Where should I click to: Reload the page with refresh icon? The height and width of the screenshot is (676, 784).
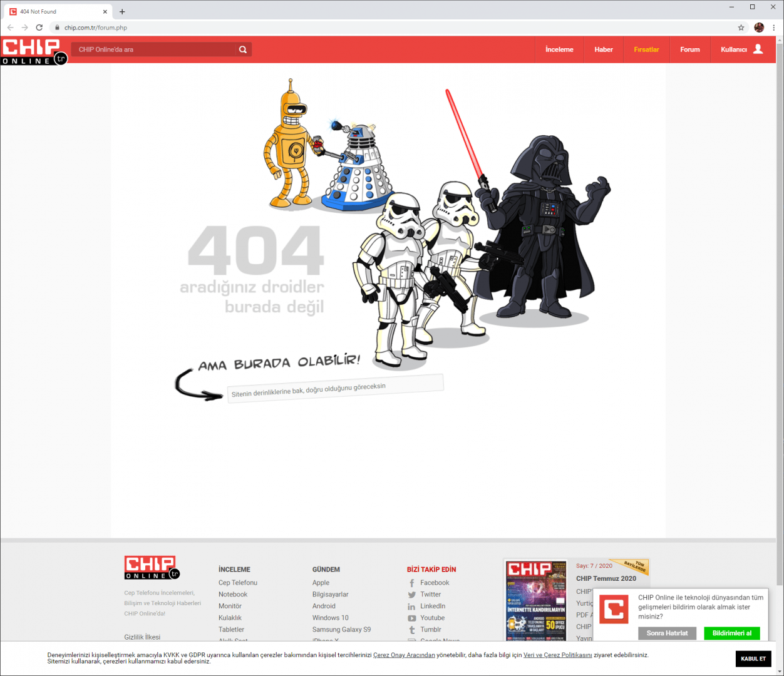click(x=39, y=28)
